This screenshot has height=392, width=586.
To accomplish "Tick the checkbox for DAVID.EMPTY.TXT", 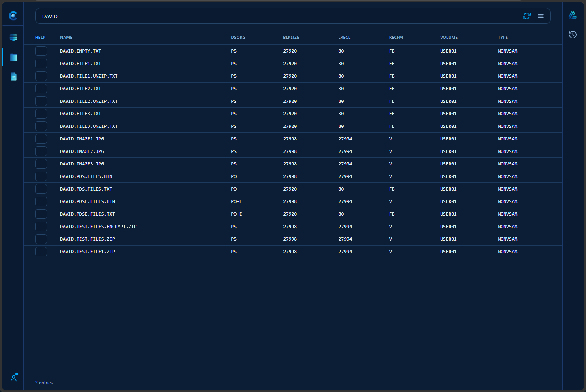I will pos(41,51).
